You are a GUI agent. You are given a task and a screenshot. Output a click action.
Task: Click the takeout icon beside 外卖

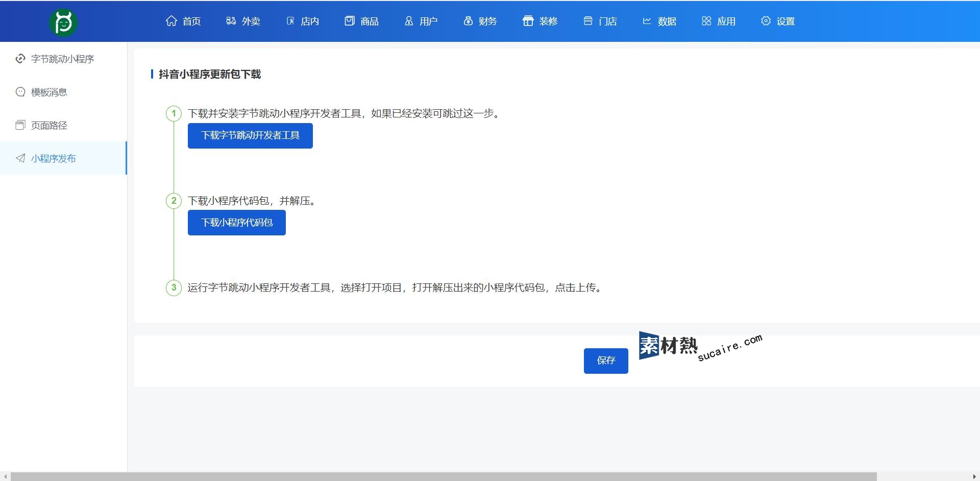pyautogui.click(x=231, y=21)
